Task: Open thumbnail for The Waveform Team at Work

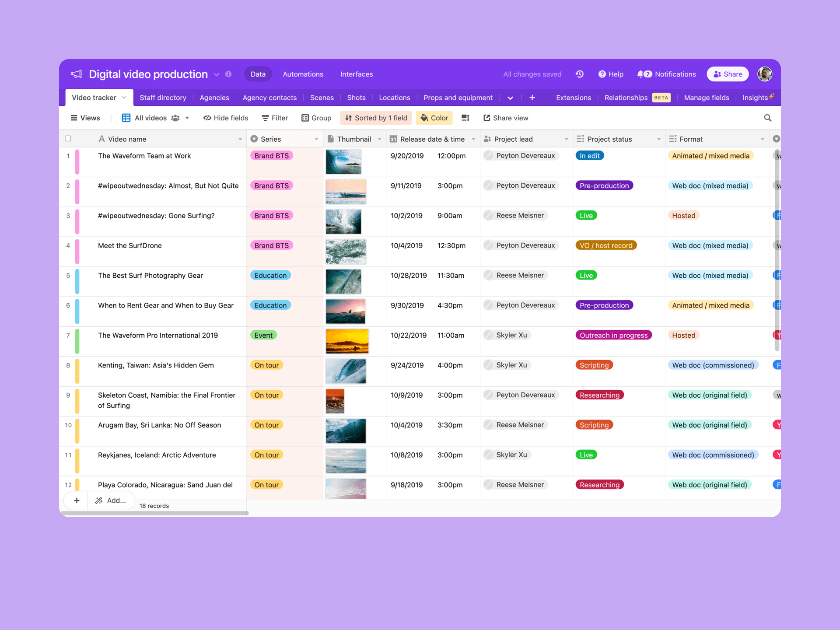Action: [x=343, y=161]
